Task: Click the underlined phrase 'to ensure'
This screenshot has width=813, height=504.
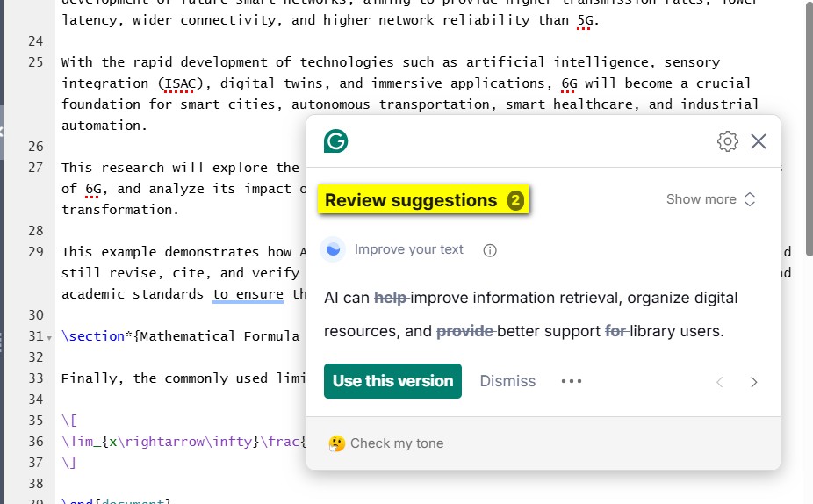Action: click(248, 294)
